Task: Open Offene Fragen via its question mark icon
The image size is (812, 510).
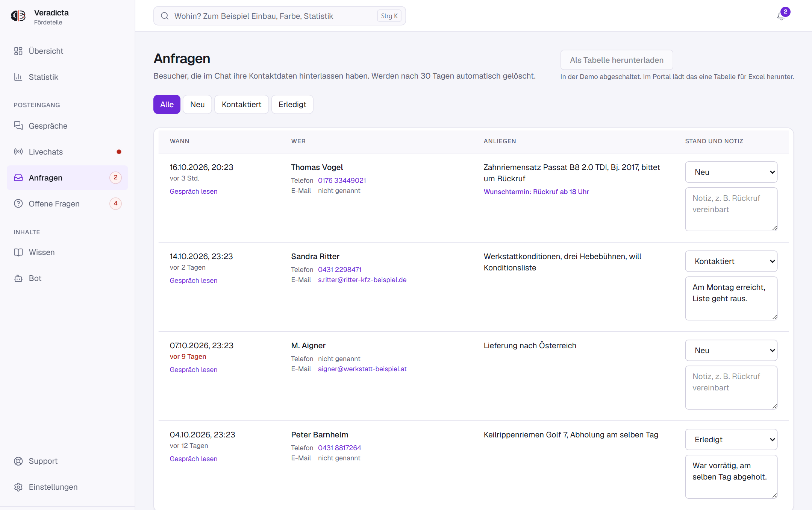Action: click(x=18, y=203)
